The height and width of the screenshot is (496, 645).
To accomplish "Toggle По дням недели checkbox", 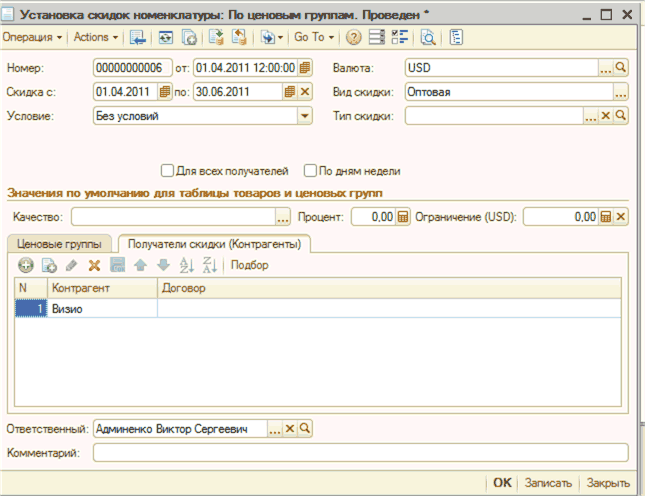I will point(311,170).
